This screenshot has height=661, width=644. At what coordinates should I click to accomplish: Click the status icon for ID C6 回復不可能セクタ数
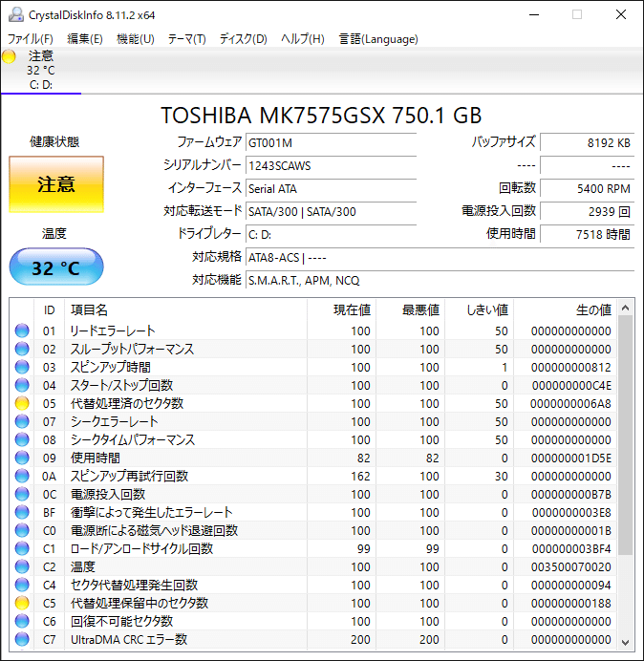22,621
